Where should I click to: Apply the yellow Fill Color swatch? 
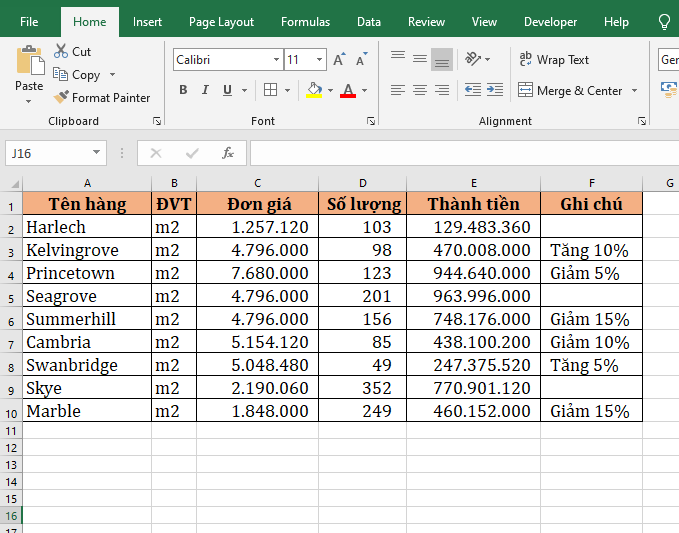(314, 90)
